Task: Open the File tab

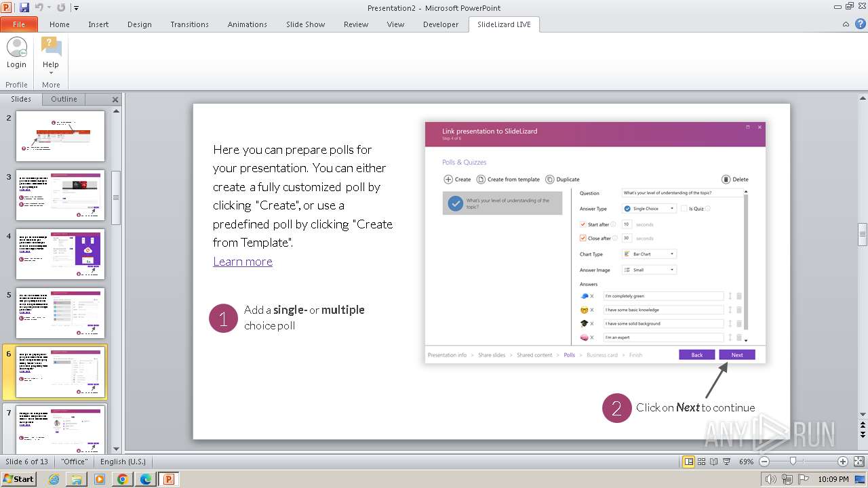Action: pyautogui.click(x=19, y=24)
